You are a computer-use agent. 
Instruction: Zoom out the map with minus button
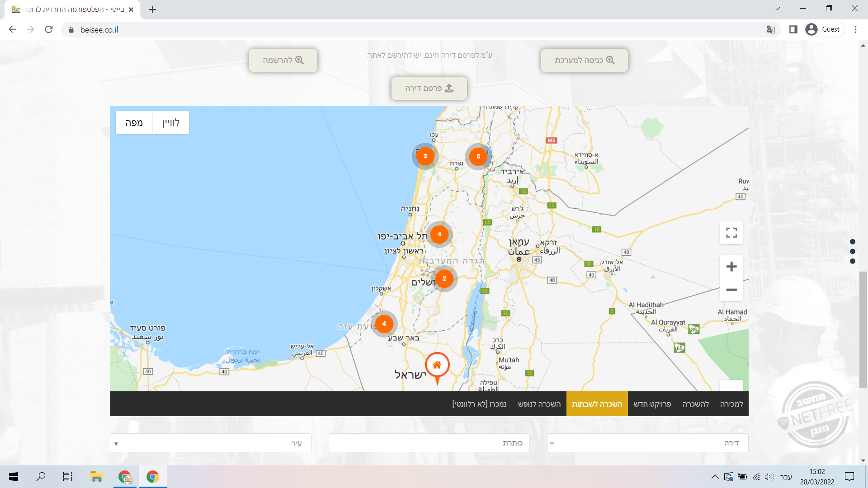(x=731, y=290)
